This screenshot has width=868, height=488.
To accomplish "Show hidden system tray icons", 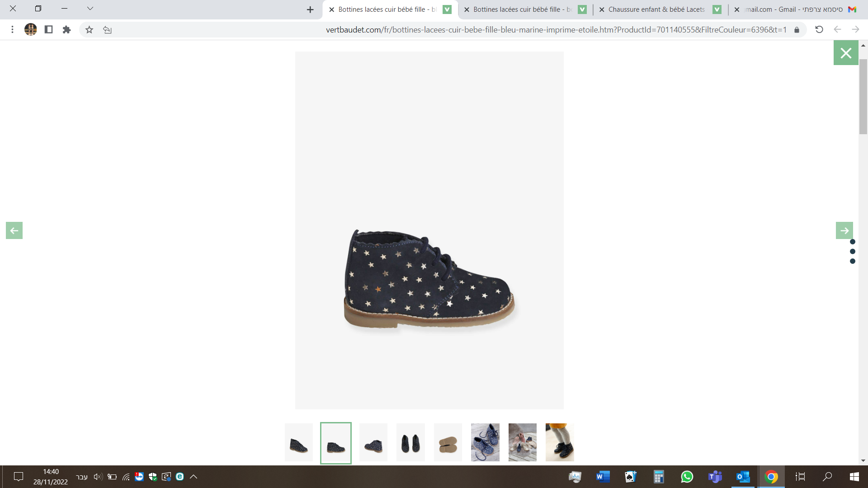I will coord(193,477).
